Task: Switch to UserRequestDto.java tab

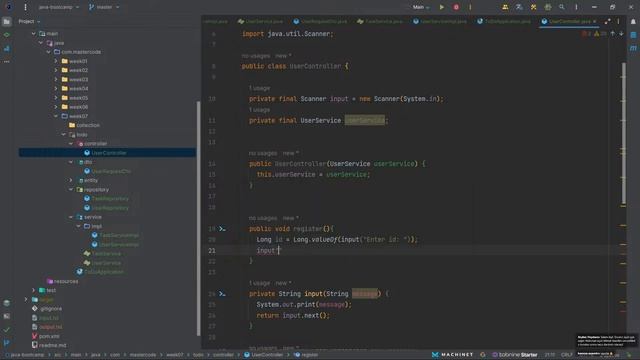Action: point(320,21)
